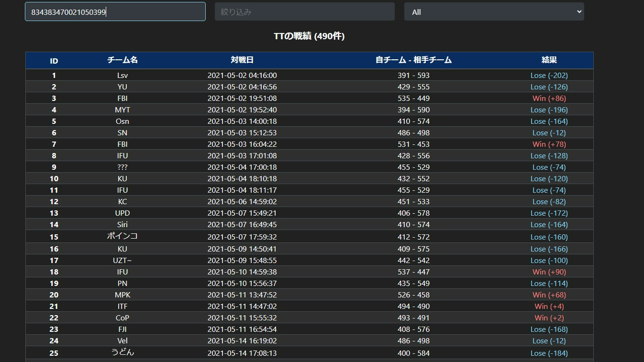Select team name PN
644x362 pixels.
pyautogui.click(x=122, y=283)
